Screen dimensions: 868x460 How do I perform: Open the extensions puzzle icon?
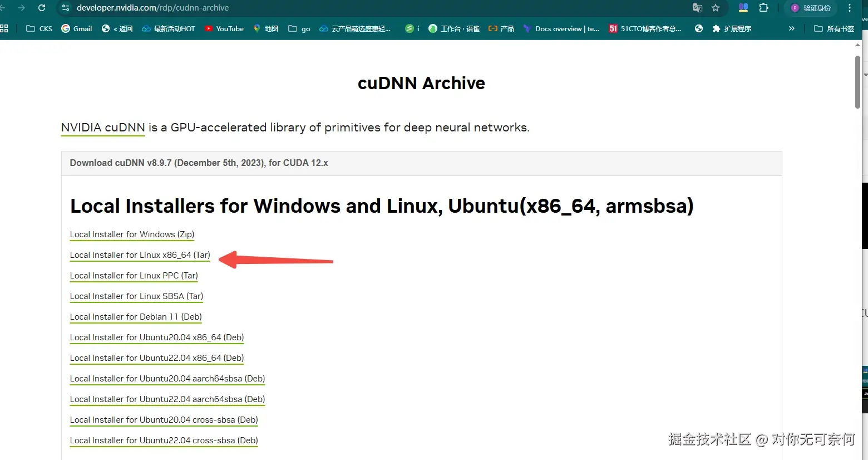[763, 8]
